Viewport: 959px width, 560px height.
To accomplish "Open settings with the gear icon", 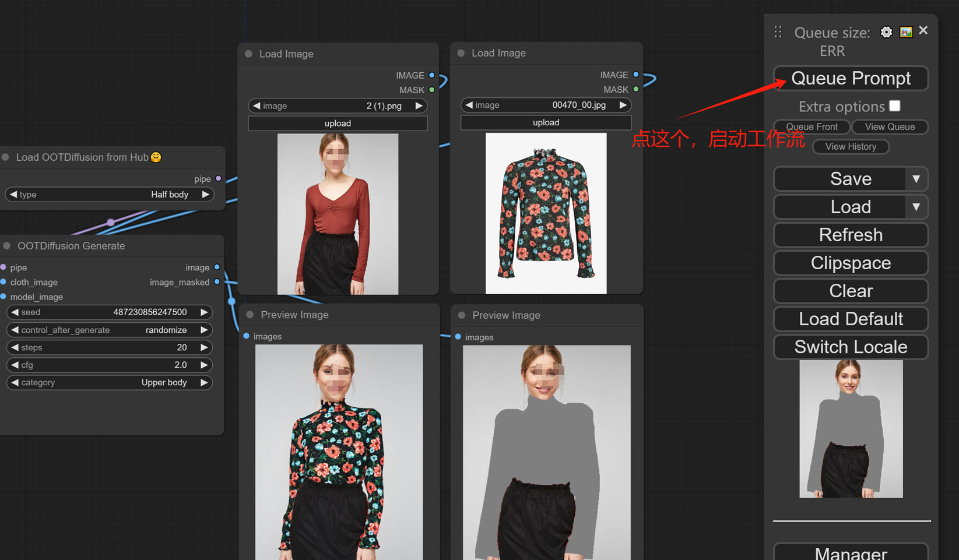I will pos(886,32).
